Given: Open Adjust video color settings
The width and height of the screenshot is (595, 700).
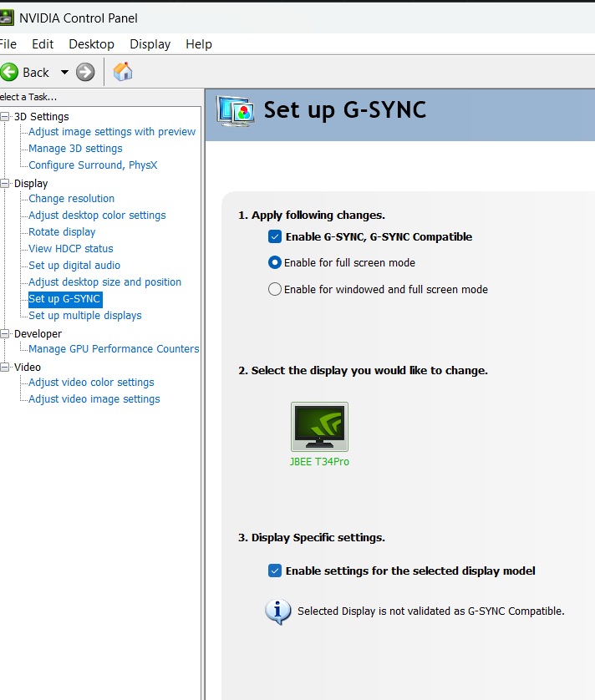Looking at the screenshot, I should [x=91, y=383].
